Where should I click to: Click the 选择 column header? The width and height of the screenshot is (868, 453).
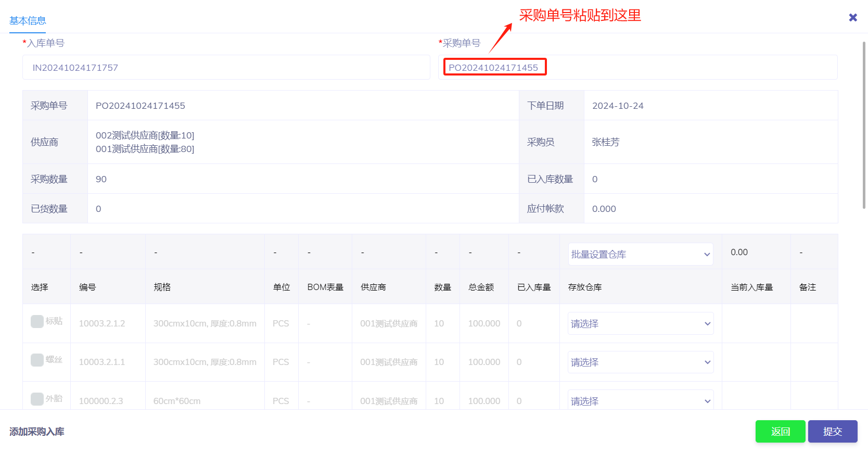[40, 287]
